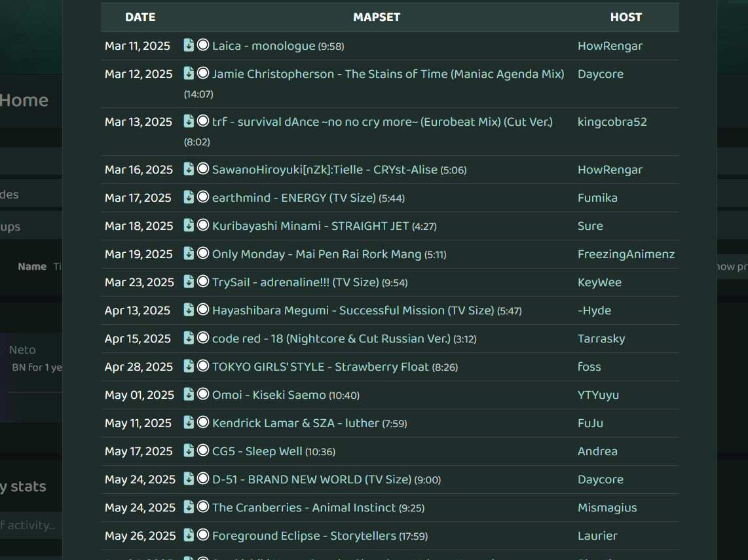View host Mismagius profile
Viewport: 748px width, 560px height.
pyautogui.click(x=607, y=507)
